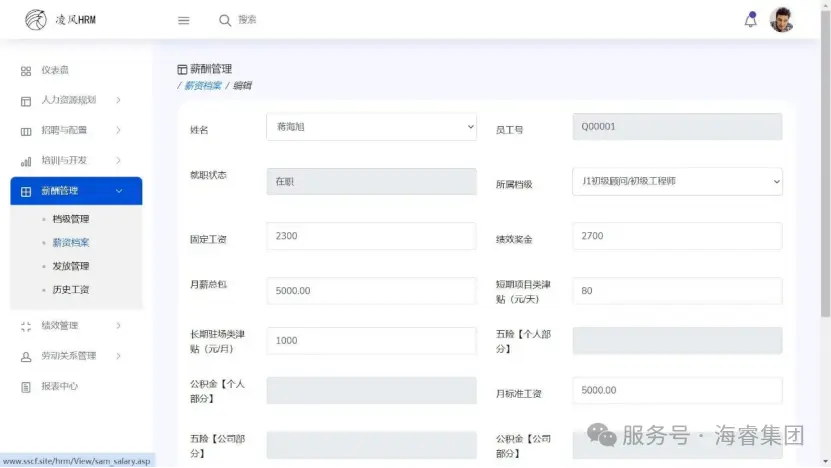Expand the 招聘与配置 menu
The width and height of the screenshot is (831, 468).
click(64, 130)
